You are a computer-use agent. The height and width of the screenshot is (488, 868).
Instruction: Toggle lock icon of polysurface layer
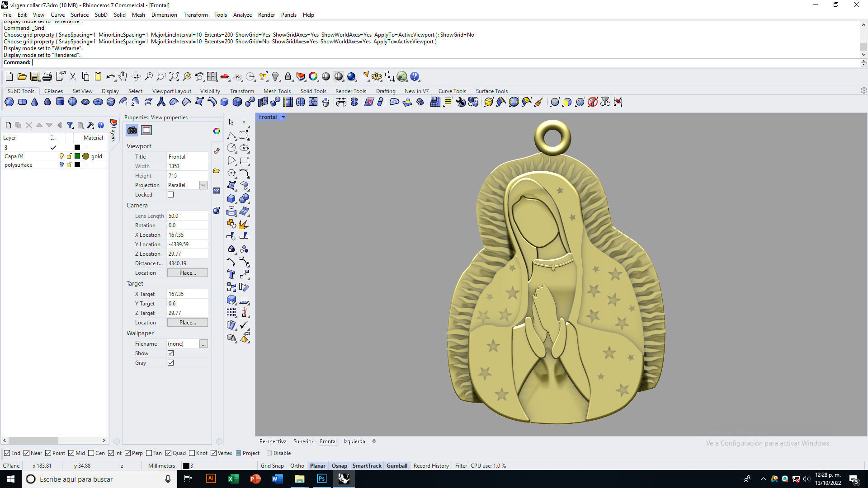69,165
